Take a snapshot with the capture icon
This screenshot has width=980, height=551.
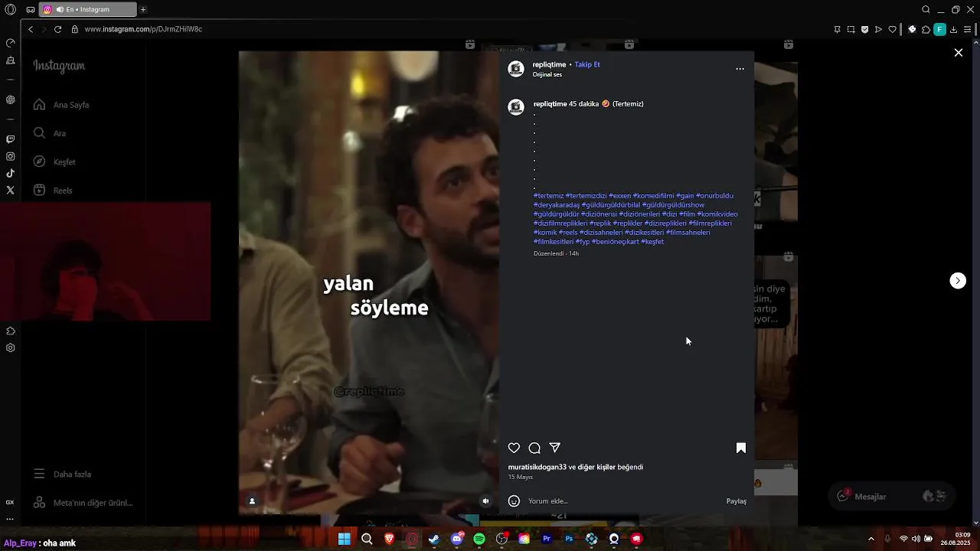click(x=851, y=29)
